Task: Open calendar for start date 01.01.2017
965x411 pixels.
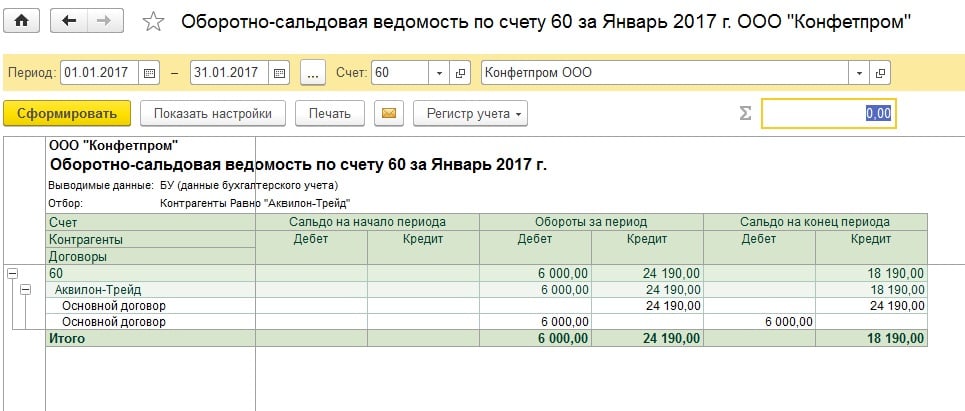Action: tap(148, 73)
